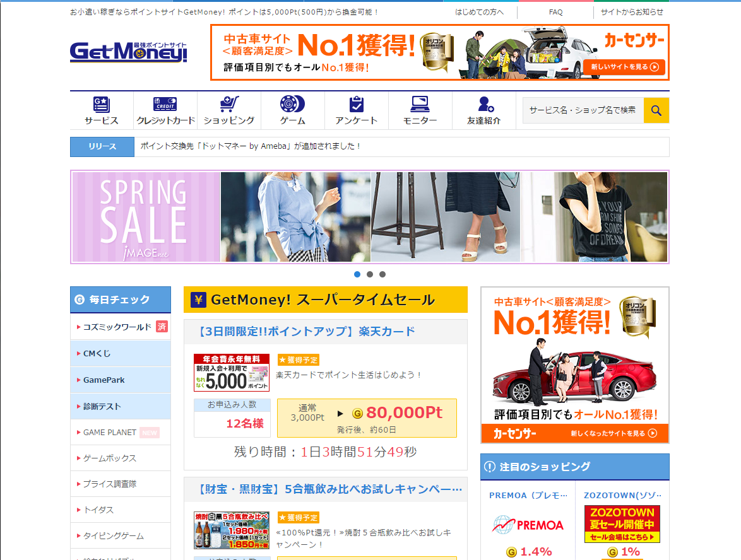Screen dimensions: 741x560
Task: Open タイピングゲーム in daily check list
Action: [x=114, y=536]
